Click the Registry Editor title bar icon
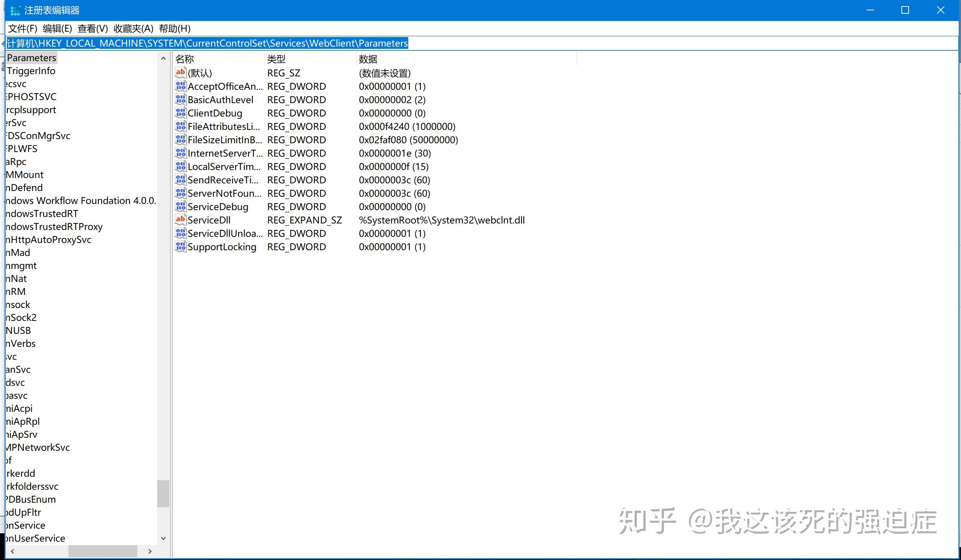Viewport: 961px width, 560px height. pos(15,10)
